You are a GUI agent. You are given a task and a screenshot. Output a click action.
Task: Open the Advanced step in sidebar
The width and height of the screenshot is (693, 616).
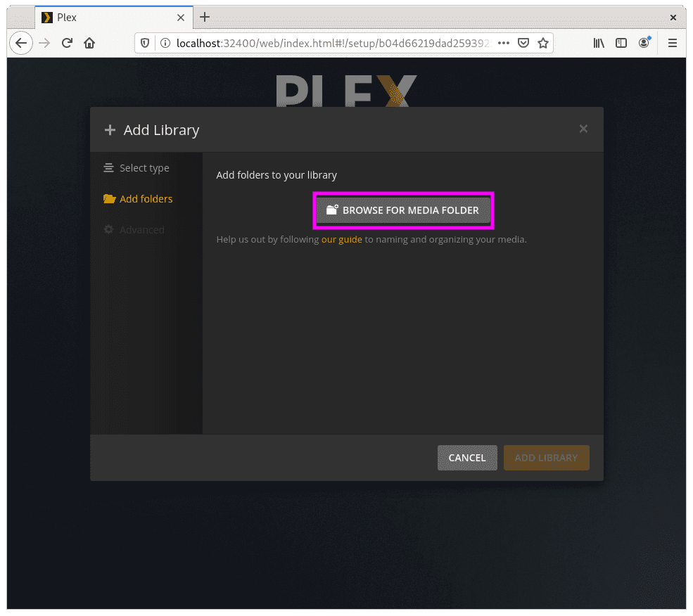(x=134, y=230)
